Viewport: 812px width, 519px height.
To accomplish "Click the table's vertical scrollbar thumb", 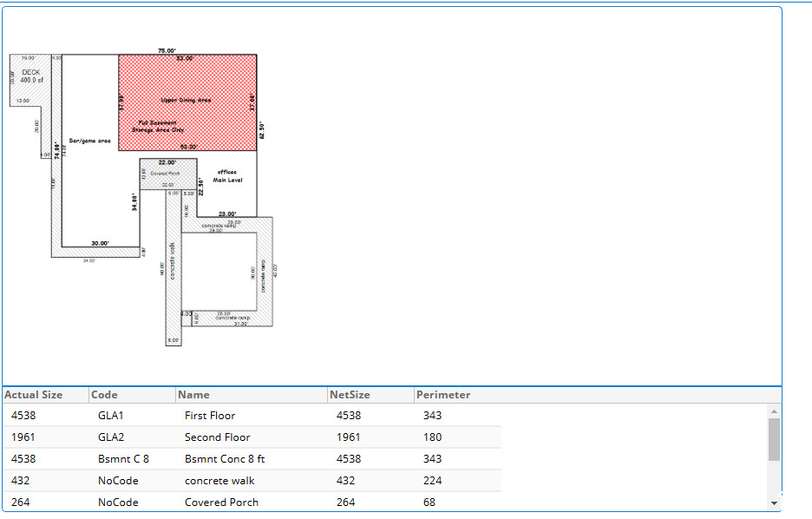I will [774, 439].
